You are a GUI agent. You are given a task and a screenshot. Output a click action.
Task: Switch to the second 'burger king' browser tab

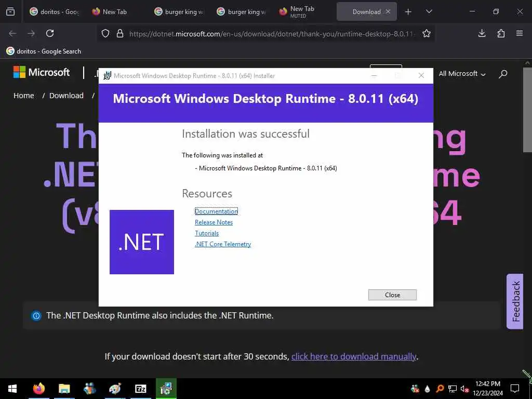(x=242, y=11)
